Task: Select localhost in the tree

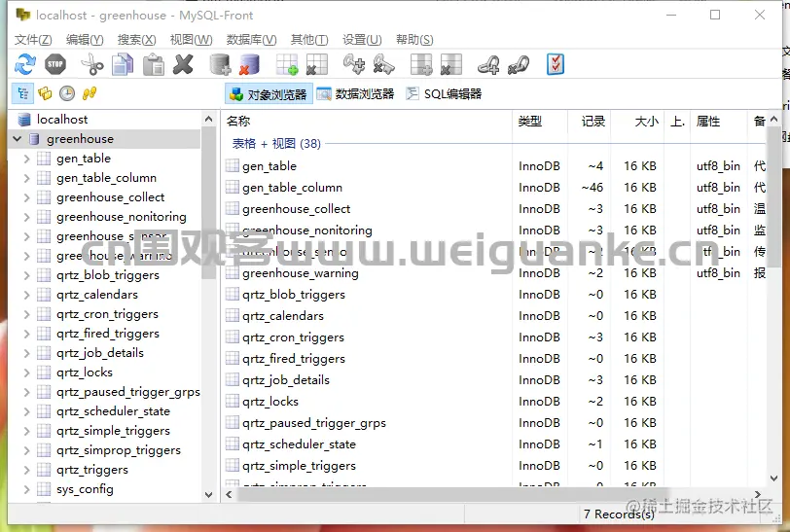Action: coord(62,120)
